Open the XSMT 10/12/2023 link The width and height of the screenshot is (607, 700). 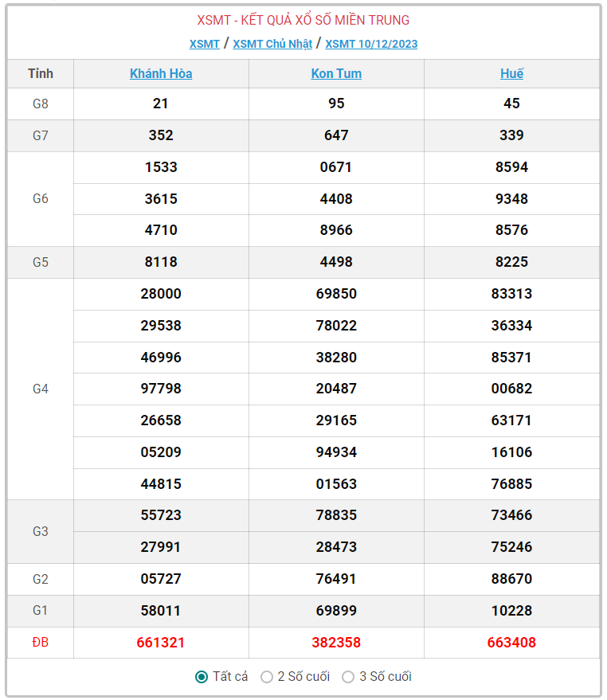point(371,44)
